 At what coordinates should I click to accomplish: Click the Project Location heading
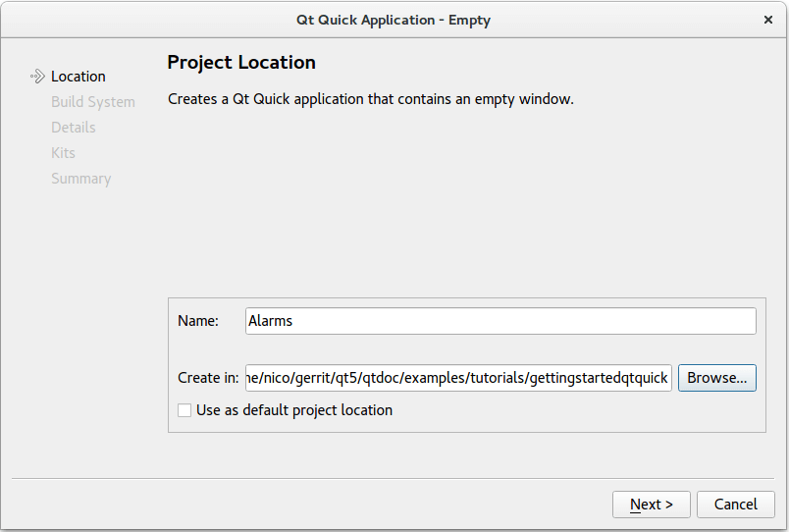(x=241, y=63)
